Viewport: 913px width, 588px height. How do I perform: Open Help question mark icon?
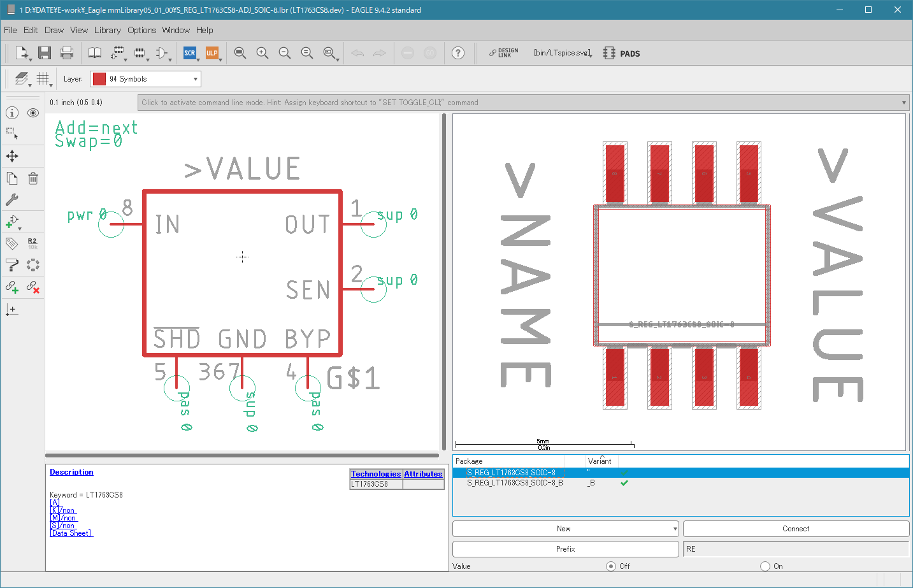point(458,53)
